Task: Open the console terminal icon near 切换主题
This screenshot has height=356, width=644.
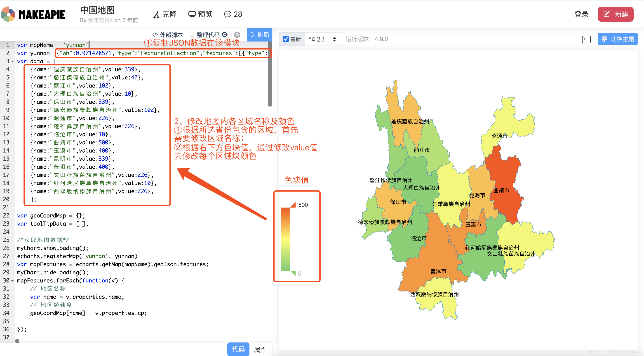Action: coord(586,39)
